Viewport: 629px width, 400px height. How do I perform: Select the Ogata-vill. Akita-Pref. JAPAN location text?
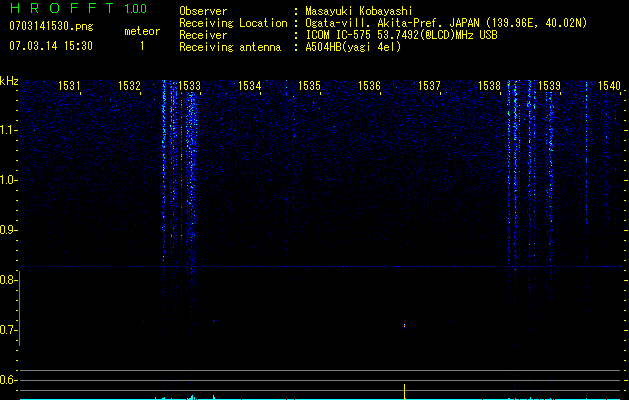point(446,23)
